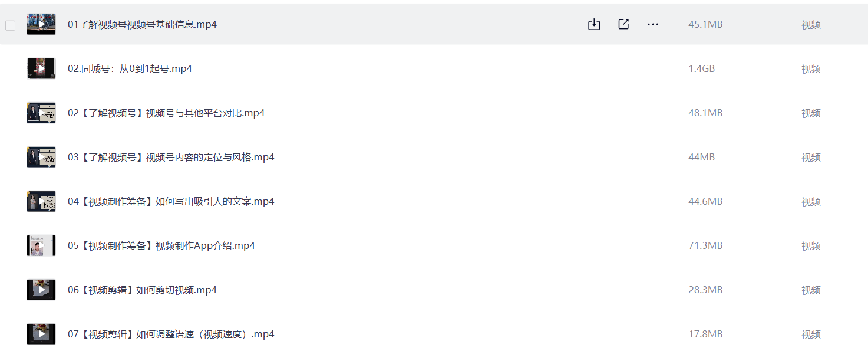Click the download icon on the first row
This screenshot has width=868, height=354.
tap(594, 24)
